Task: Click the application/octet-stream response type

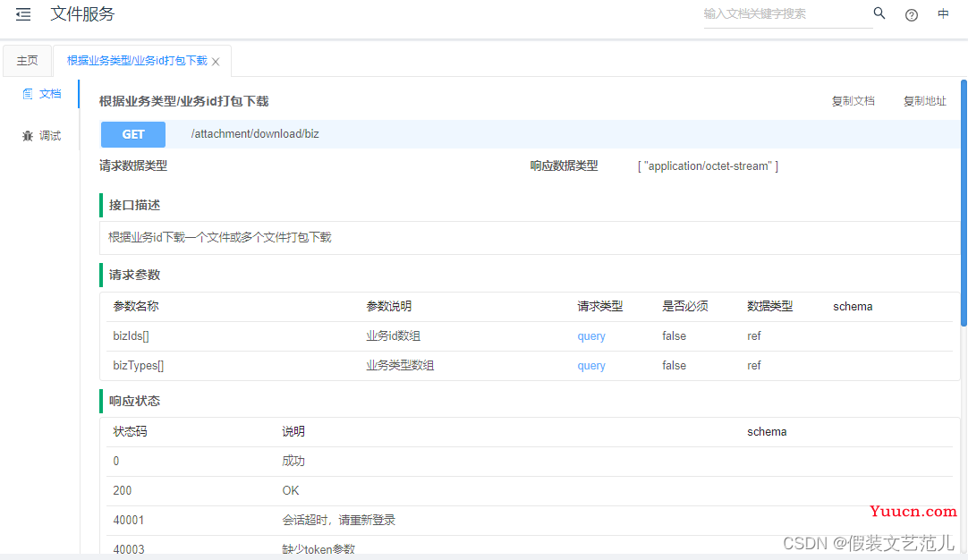Action: coord(708,166)
